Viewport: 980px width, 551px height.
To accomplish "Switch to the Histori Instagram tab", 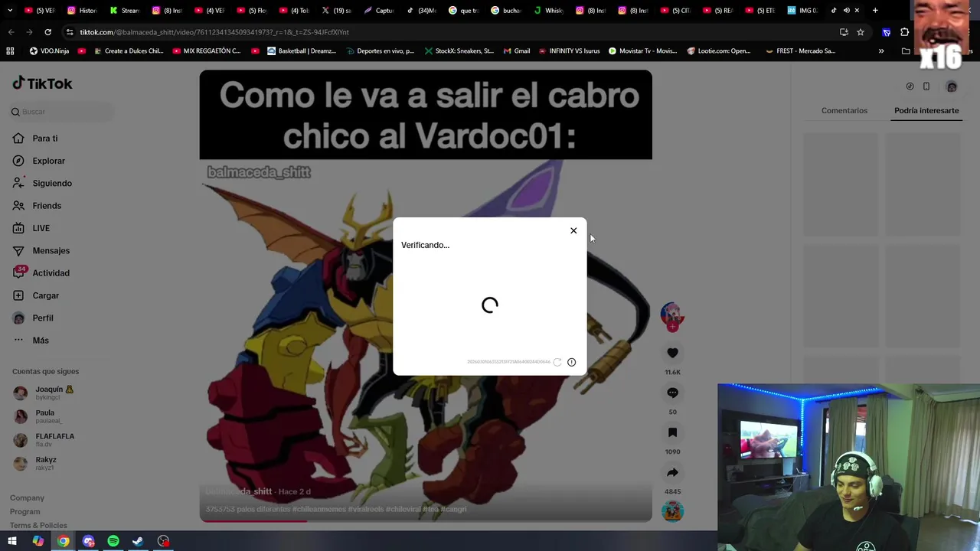I will (x=83, y=10).
